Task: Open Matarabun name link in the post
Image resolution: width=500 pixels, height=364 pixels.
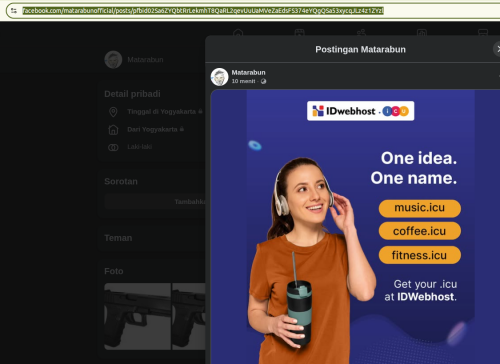Action: (248, 72)
